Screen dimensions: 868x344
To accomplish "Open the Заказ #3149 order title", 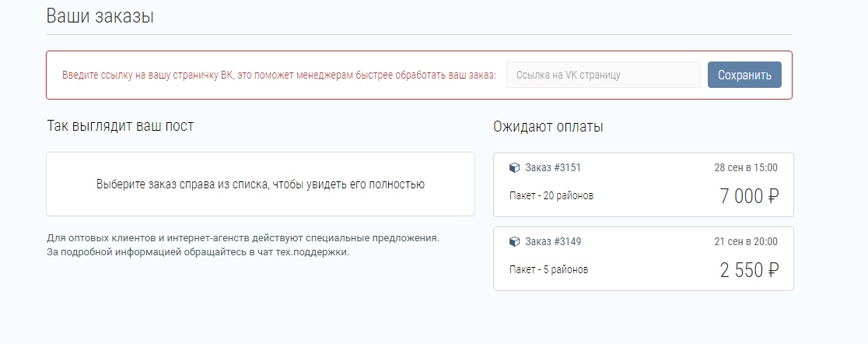I will click(x=553, y=241).
